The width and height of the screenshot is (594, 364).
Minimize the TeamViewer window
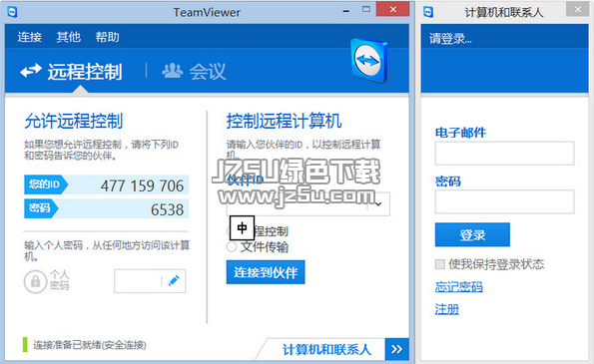[345, 11]
